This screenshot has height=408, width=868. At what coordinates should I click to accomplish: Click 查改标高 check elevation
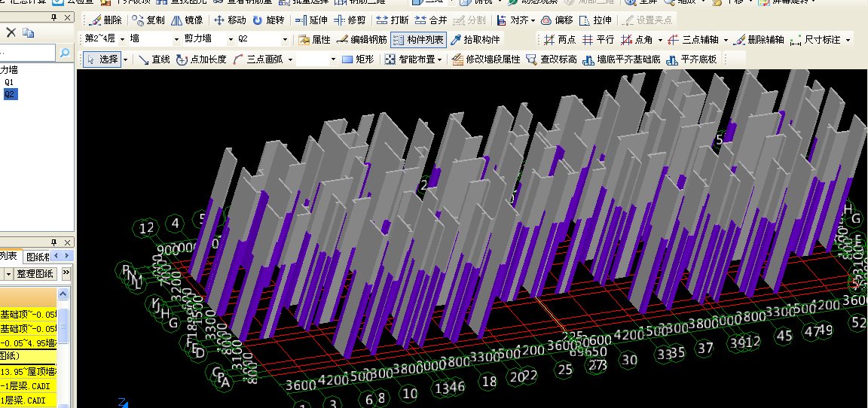point(552,59)
